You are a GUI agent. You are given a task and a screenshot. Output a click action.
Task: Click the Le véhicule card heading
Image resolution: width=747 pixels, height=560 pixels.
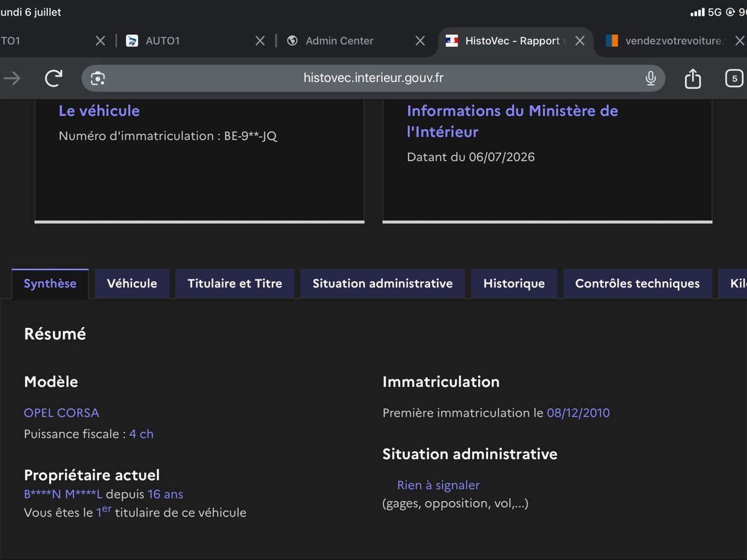pos(99,111)
